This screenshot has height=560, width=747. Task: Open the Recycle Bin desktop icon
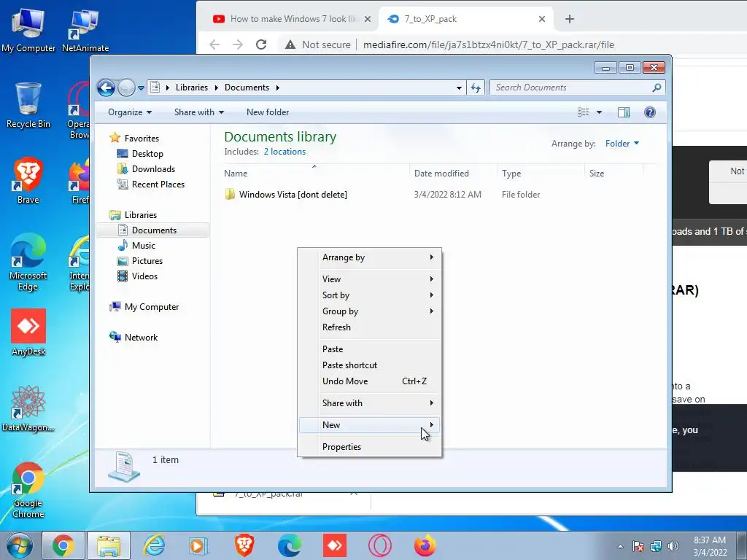(28, 106)
